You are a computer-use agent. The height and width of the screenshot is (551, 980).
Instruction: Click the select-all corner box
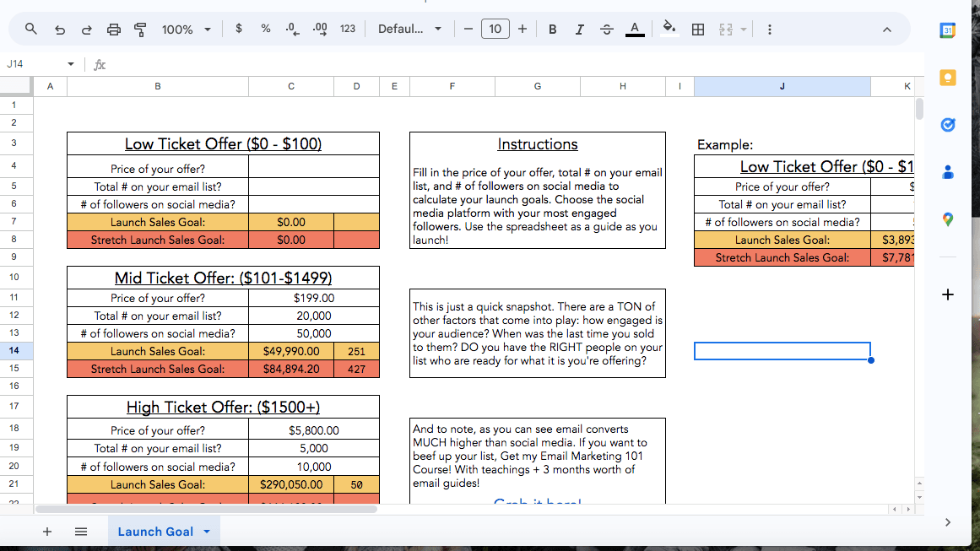click(x=16, y=85)
